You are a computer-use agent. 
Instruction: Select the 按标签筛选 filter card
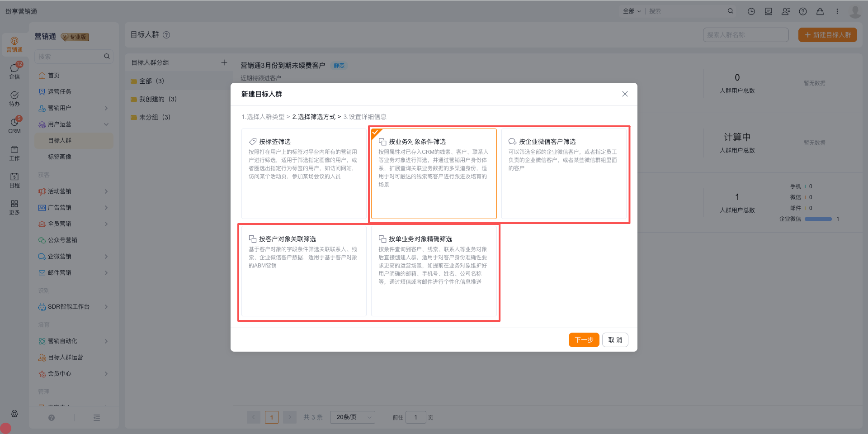[x=304, y=174]
